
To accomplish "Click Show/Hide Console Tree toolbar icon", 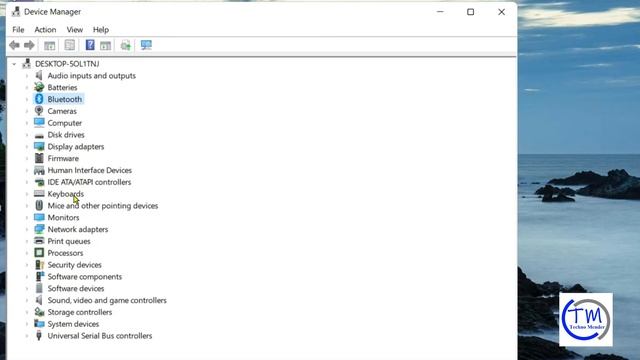I will [50, 45].
